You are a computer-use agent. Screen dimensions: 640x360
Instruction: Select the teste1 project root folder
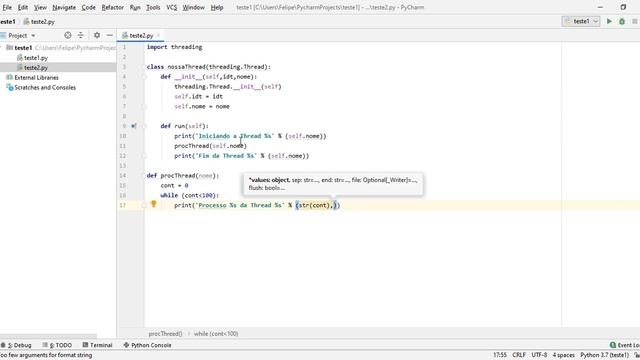(23, 48)
